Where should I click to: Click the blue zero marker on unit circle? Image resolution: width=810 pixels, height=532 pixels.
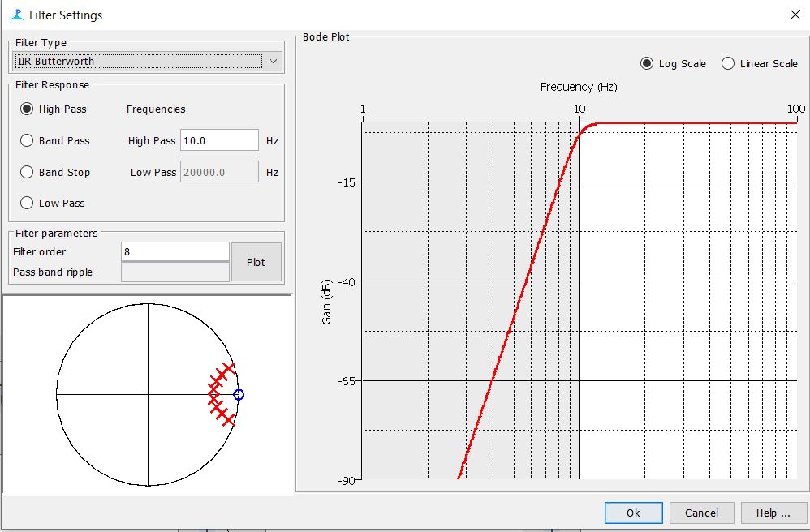[238, 395]
